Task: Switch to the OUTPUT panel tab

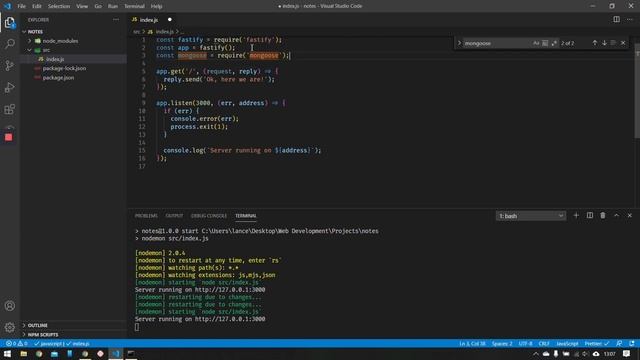Action: [174, 216]
